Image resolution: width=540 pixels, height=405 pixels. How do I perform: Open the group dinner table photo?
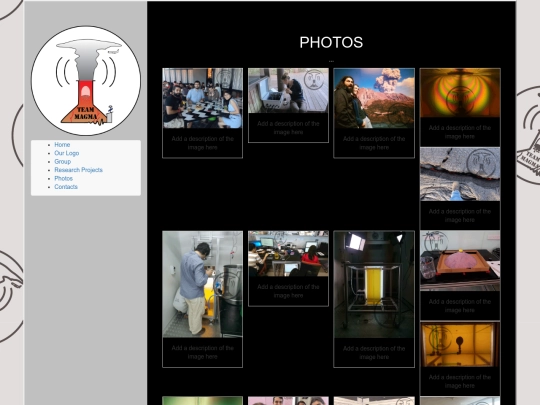coord(202,98)
